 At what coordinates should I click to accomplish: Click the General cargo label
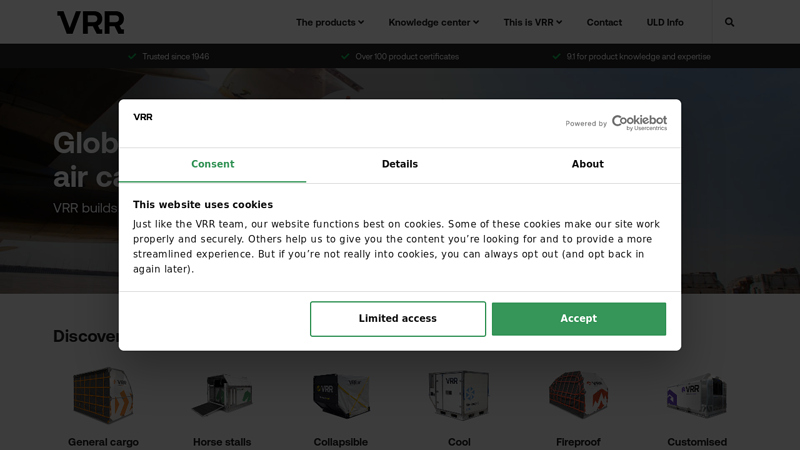click(x=103, y=442)
